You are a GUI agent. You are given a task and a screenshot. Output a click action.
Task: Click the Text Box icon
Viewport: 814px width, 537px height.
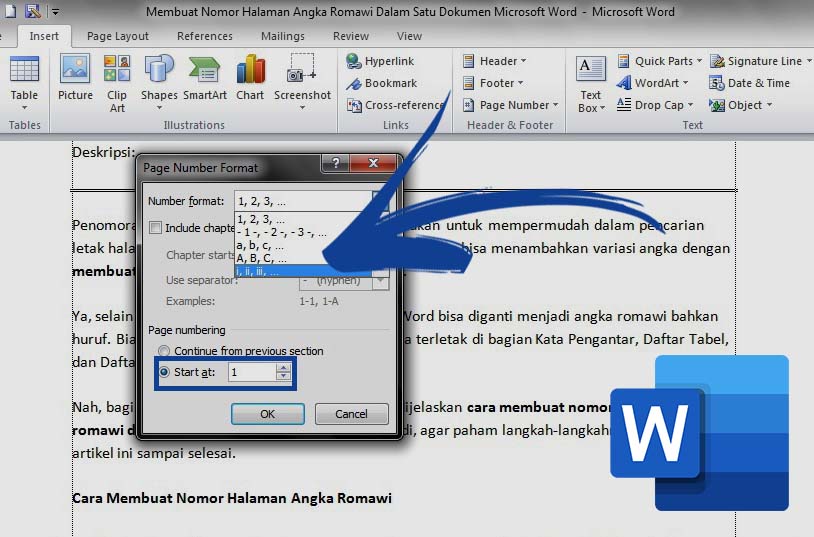[x=591, y=84]
